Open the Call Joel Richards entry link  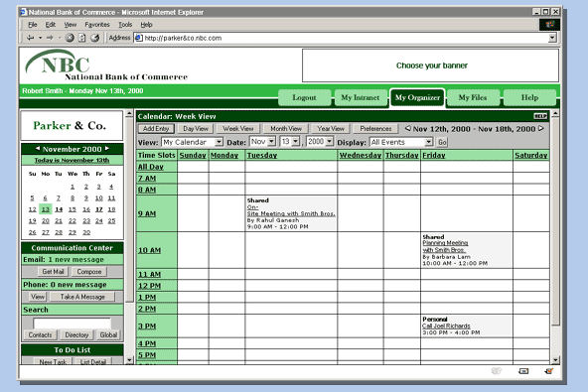coord(446,327)
